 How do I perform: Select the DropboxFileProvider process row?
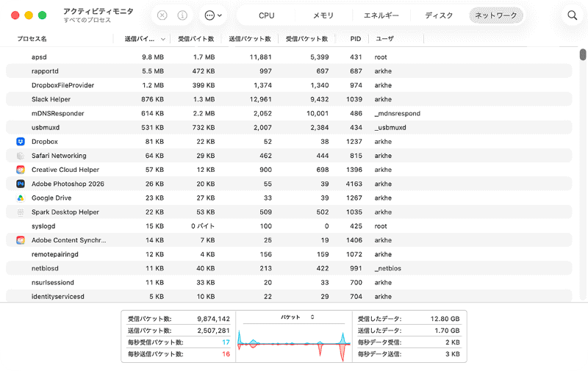pos(289,85)
